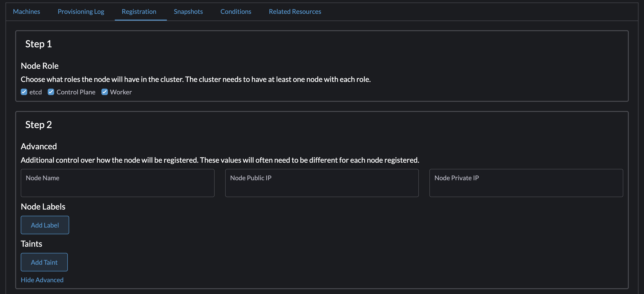Click inside the Node Name field
The width and height of the screenshot is (644, 294).
(x=118, y=183)
